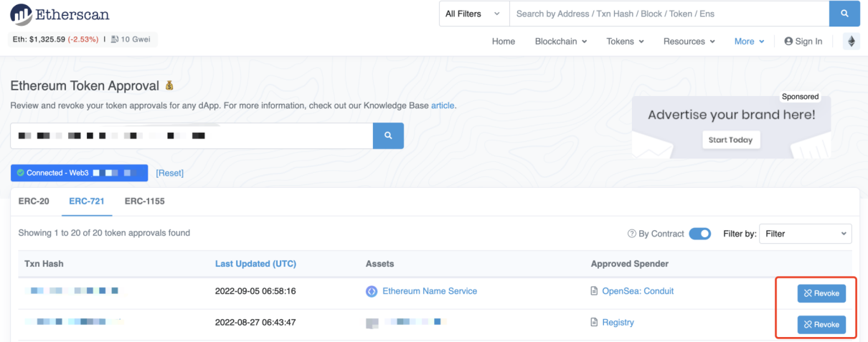Screen dimensions: 868x342
Task: Go to the Home page
Action: tap(504, 42)
